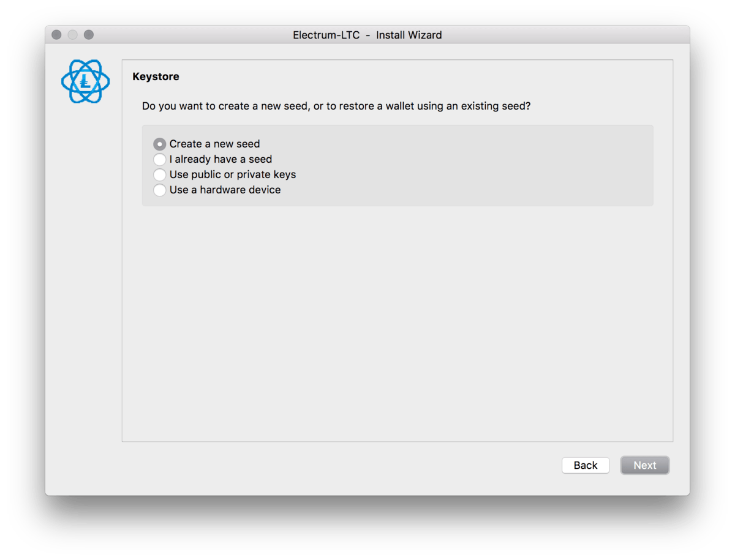Click the blank wizard panel area below the options
This screenshot has width=735, height=560.
click(398, 323)
